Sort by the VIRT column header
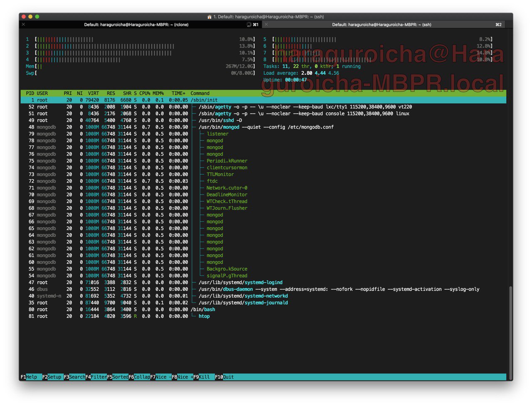Screen dimensions: 532x406 [94, 93]
